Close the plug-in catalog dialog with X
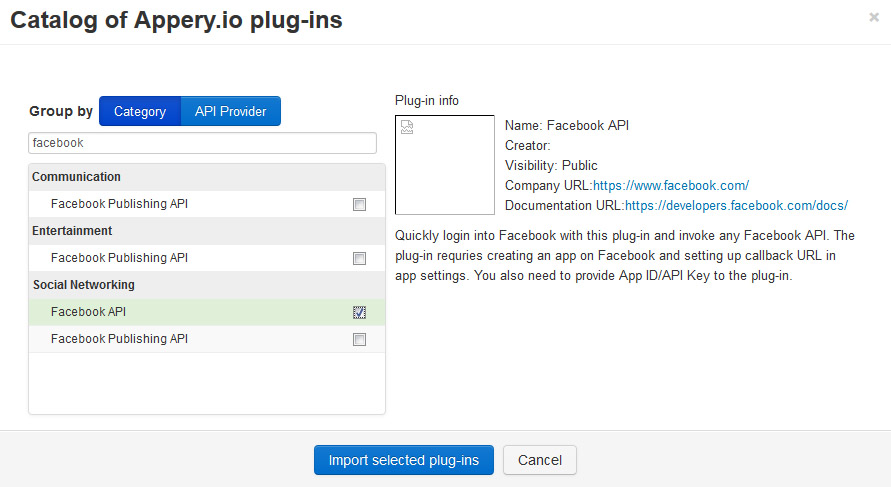 [x=874, y=17]
